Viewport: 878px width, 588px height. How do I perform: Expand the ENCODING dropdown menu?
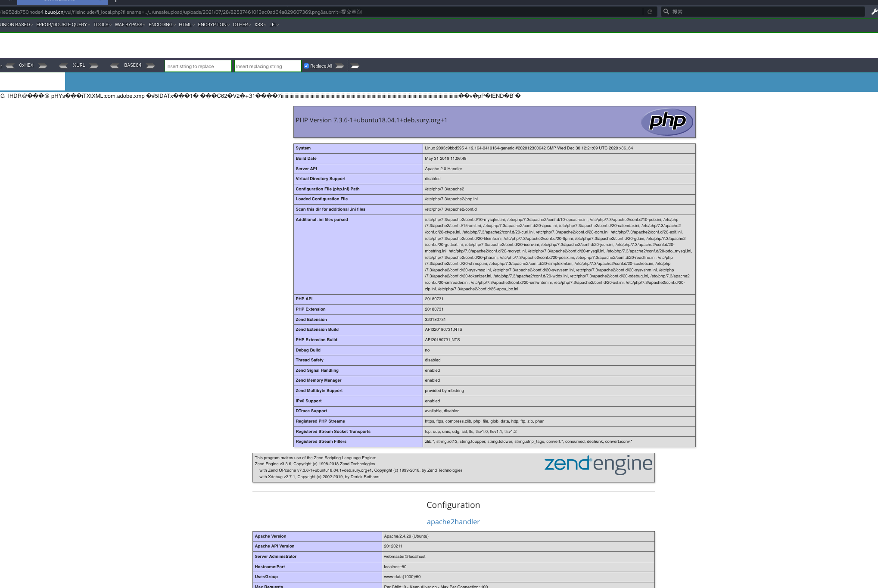(x=162, y=25)
